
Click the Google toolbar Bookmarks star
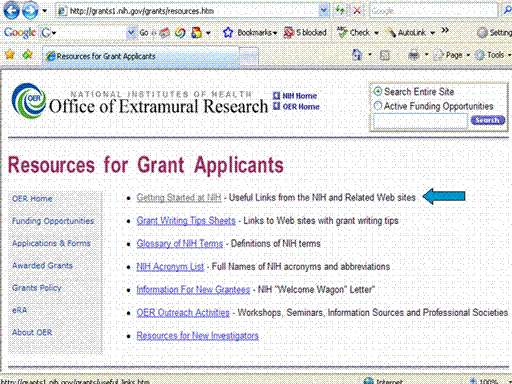[x=228, y=33]
